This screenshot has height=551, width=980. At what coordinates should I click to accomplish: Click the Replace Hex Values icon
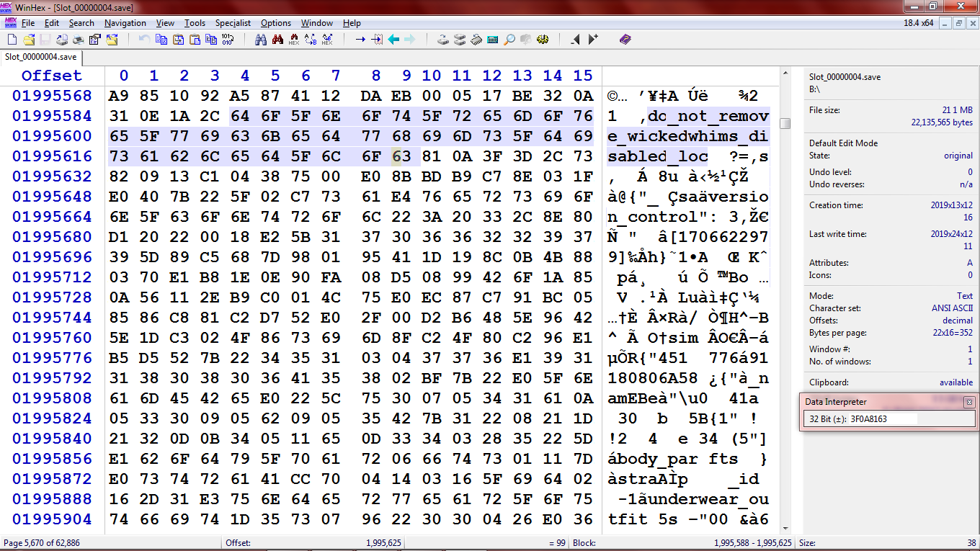tap(327, 40)
